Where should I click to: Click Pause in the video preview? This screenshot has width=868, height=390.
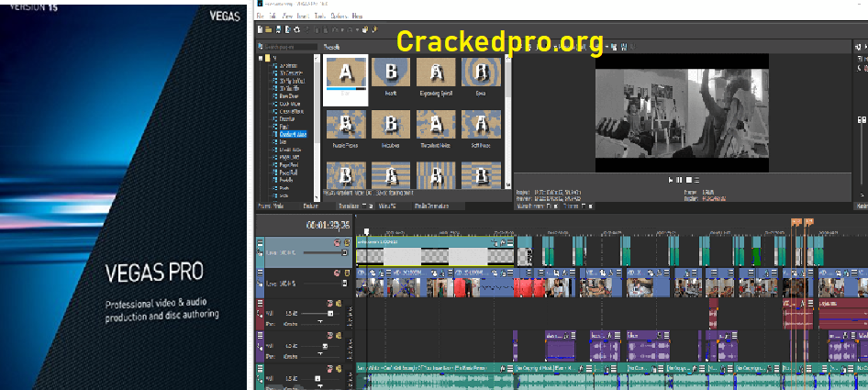click(x=680, y=180)
